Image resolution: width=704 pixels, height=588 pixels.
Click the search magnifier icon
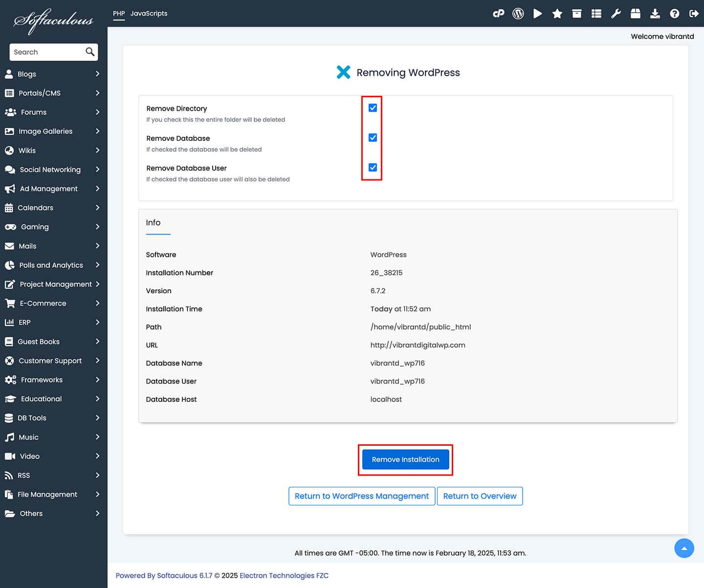pos(90,52)
